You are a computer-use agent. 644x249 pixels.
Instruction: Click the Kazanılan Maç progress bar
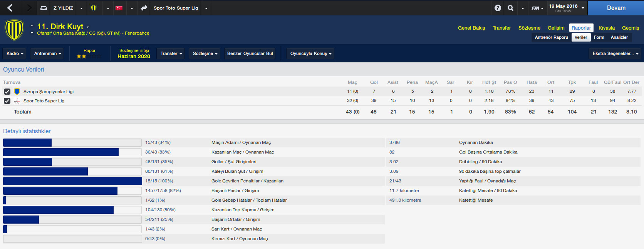coord(72,152)
